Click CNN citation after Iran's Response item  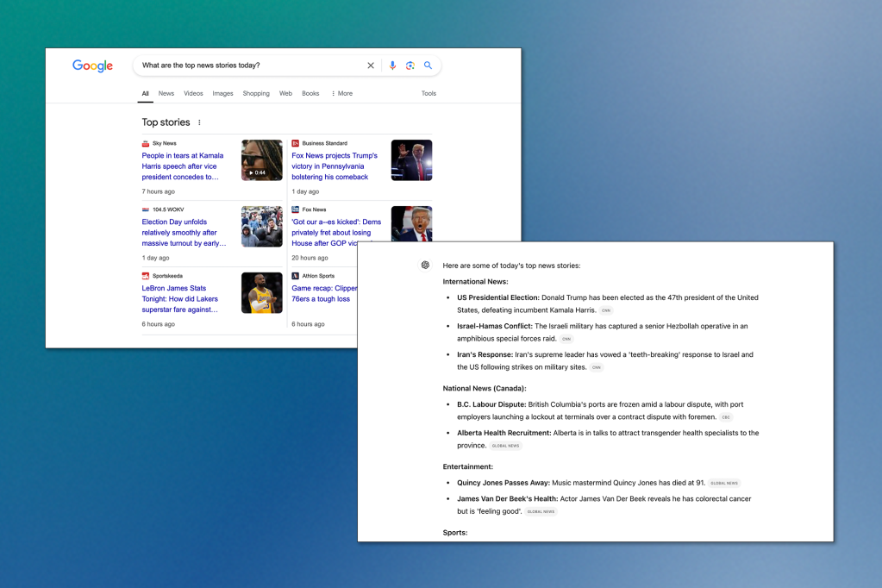(x=597, y=367)
